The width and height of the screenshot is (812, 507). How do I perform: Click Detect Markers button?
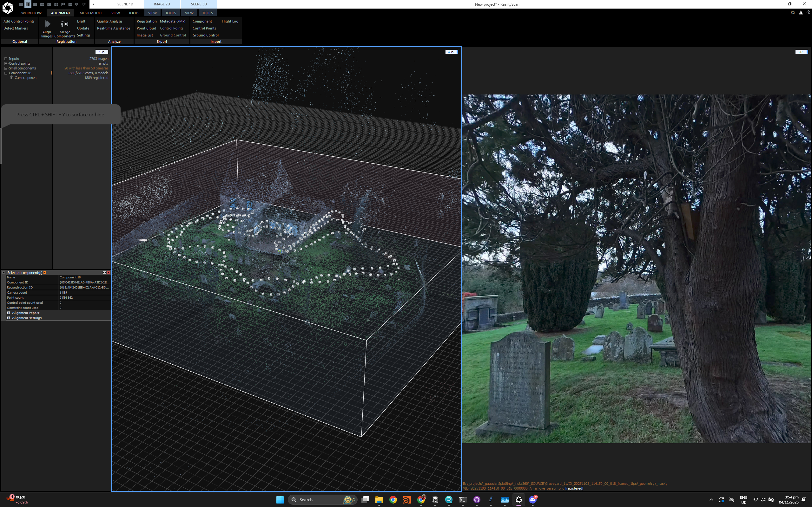16,28
